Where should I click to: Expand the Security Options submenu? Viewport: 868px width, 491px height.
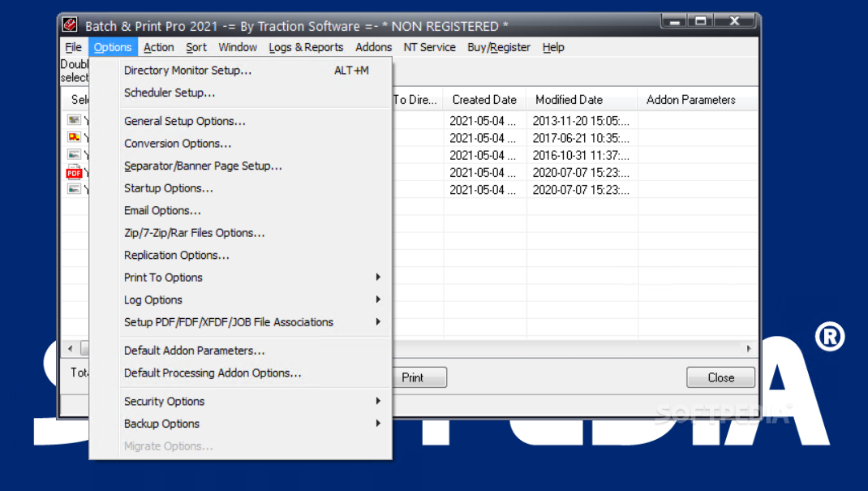coord(240,402)
